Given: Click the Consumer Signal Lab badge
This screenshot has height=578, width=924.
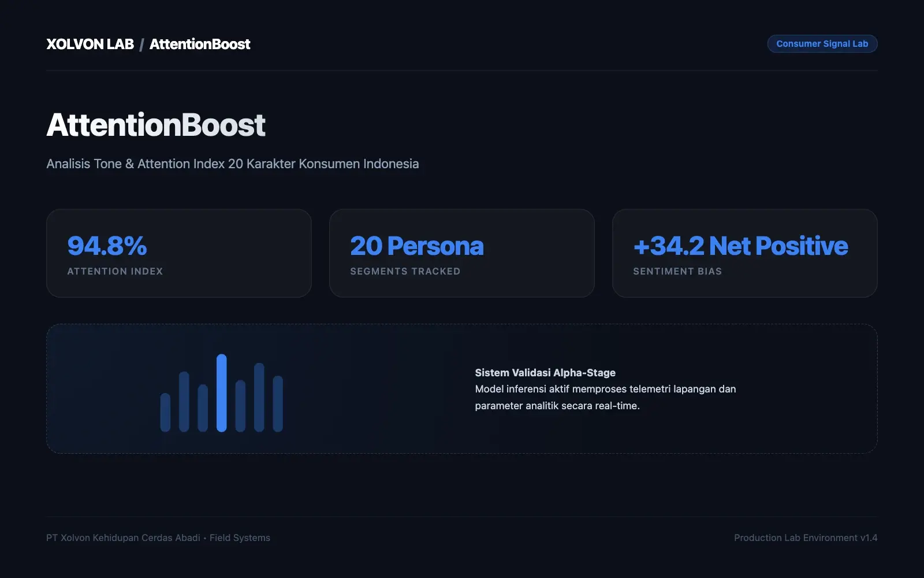Looking at the screenshot, I should (x=822, y=44).
